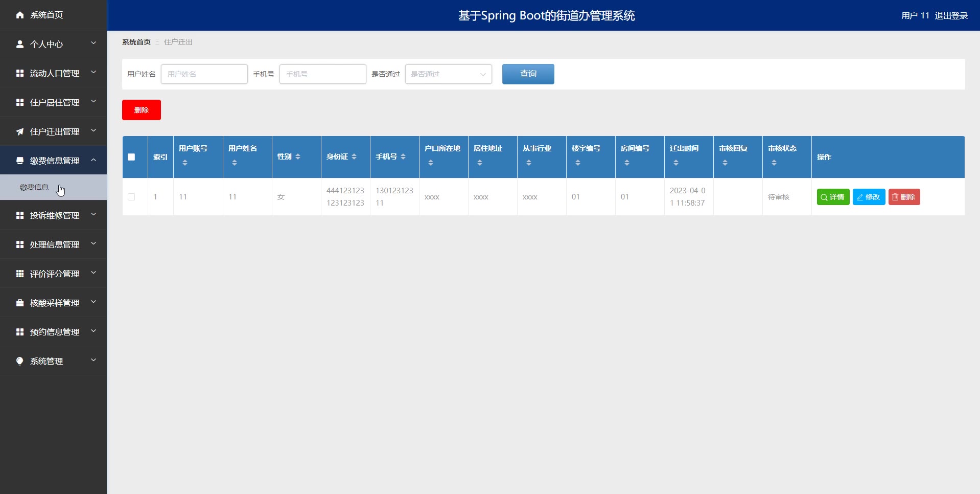980x494 pixels.
Task: Expand the 预约信息管理 menu chevron
Action: tap(94, 331)
